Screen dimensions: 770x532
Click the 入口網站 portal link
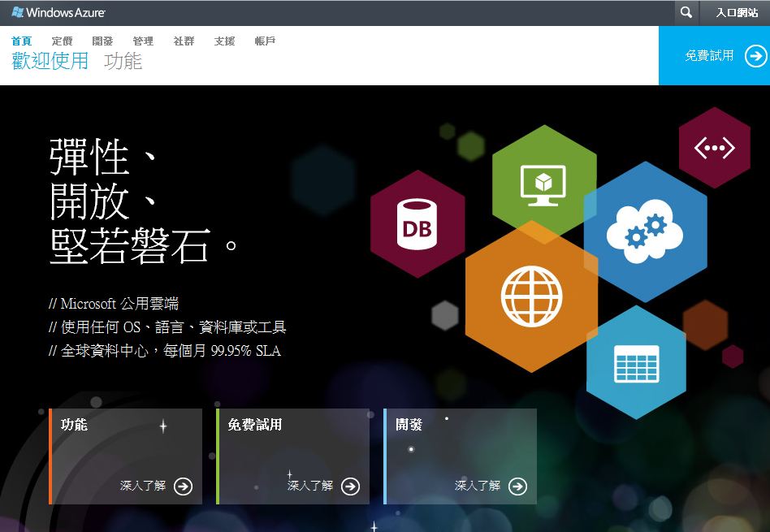pyautogui.click(x=736, y=12)
